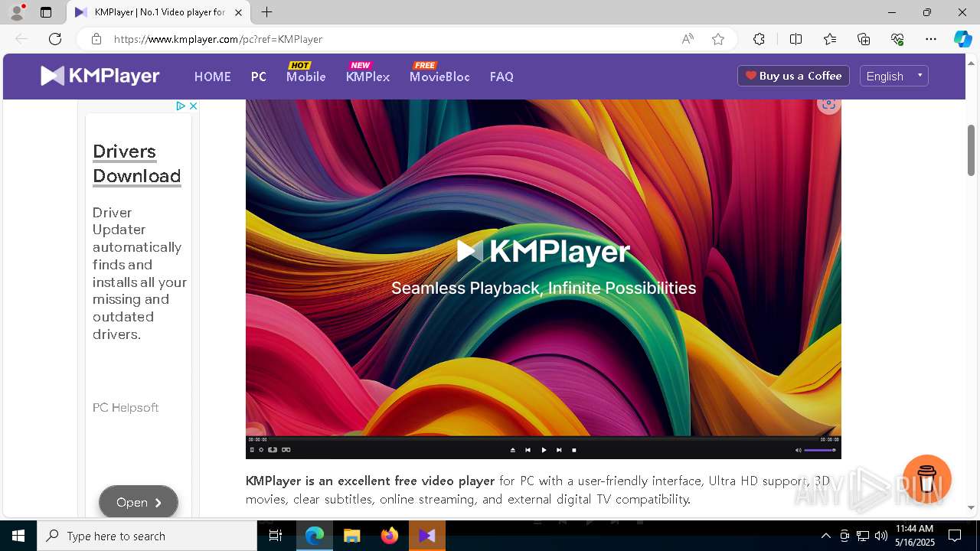The height and width of the screenshot is (551, 980).
Task: Select the PC menu item
Action: pos(259,77)
